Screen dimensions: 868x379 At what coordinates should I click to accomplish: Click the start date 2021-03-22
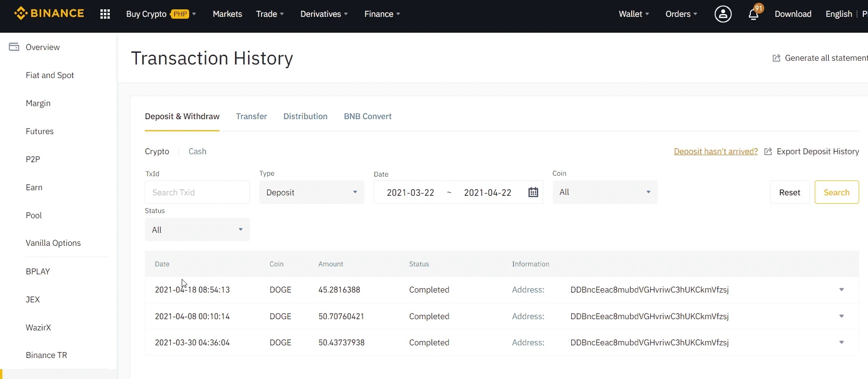411,193
